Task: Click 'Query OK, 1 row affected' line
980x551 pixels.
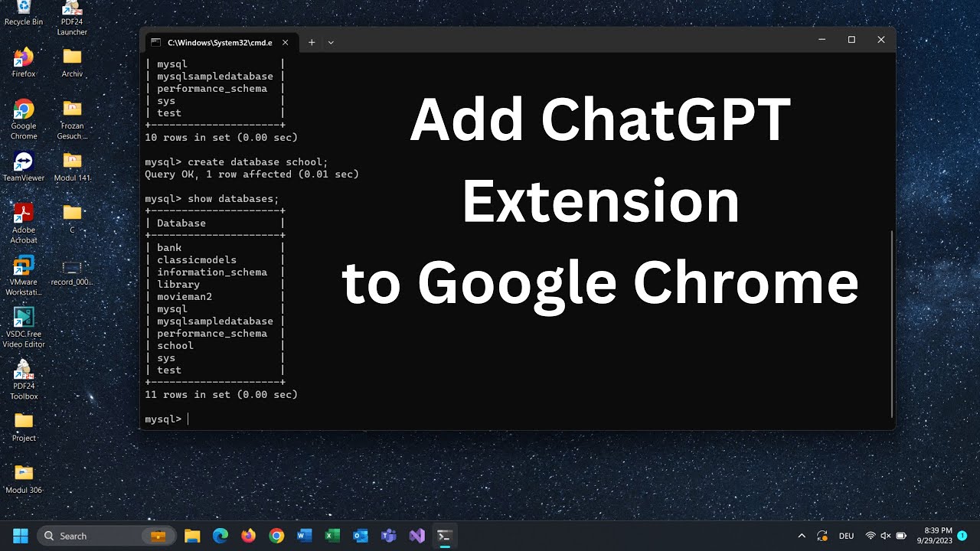Action: point(252,174)
